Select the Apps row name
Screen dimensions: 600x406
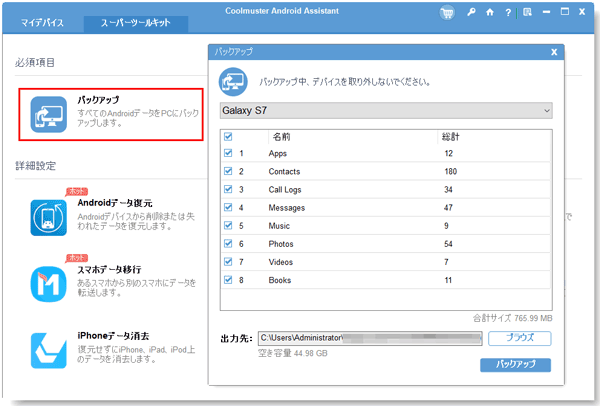click(277, 154)
